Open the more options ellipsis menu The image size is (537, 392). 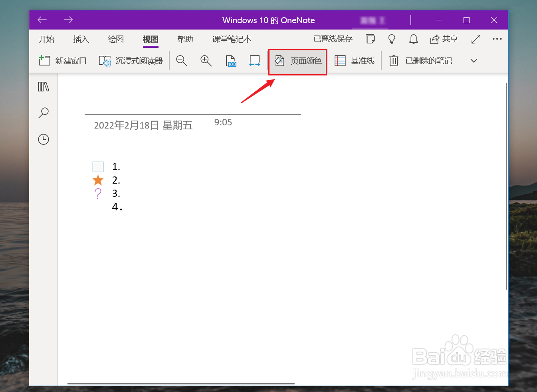[x=497, y=39]
